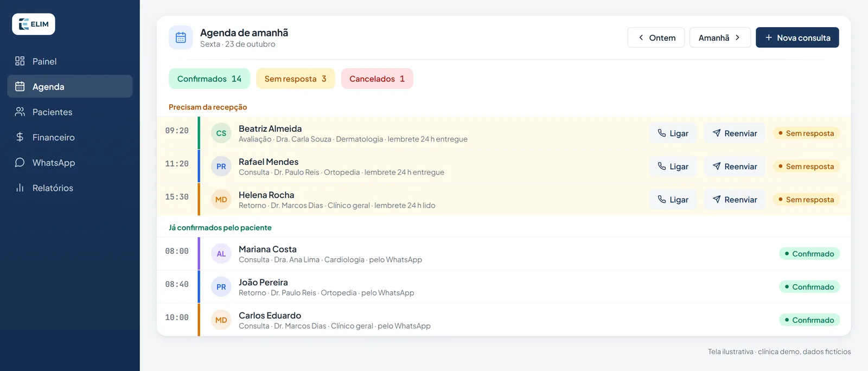868x371 pixels.
Task: Click the Financeiro dollar sign icon
Action: coord(20,137)
